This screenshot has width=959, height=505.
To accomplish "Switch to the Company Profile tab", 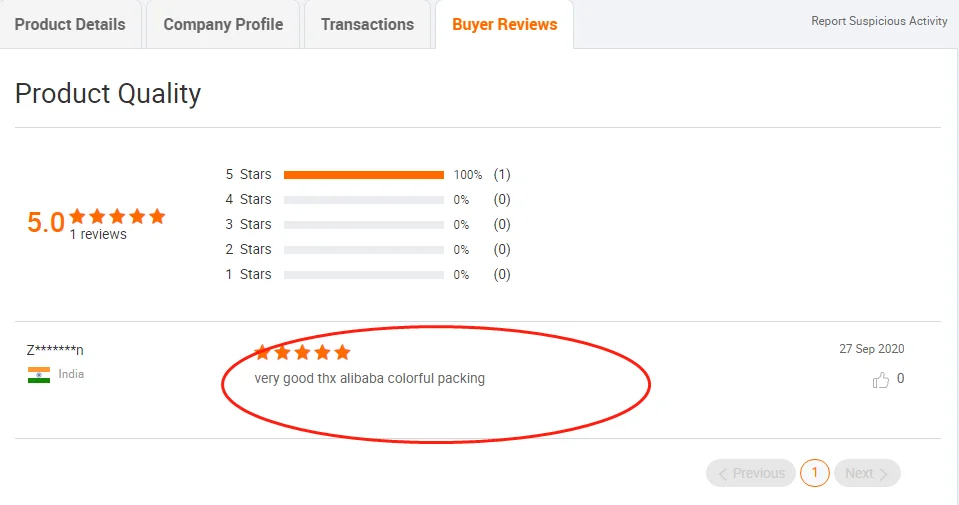I will [x=223, y=24].
